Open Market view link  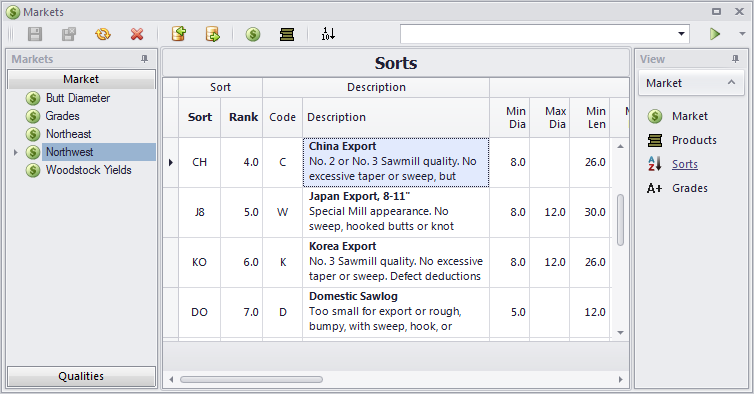tap(690, 116)
